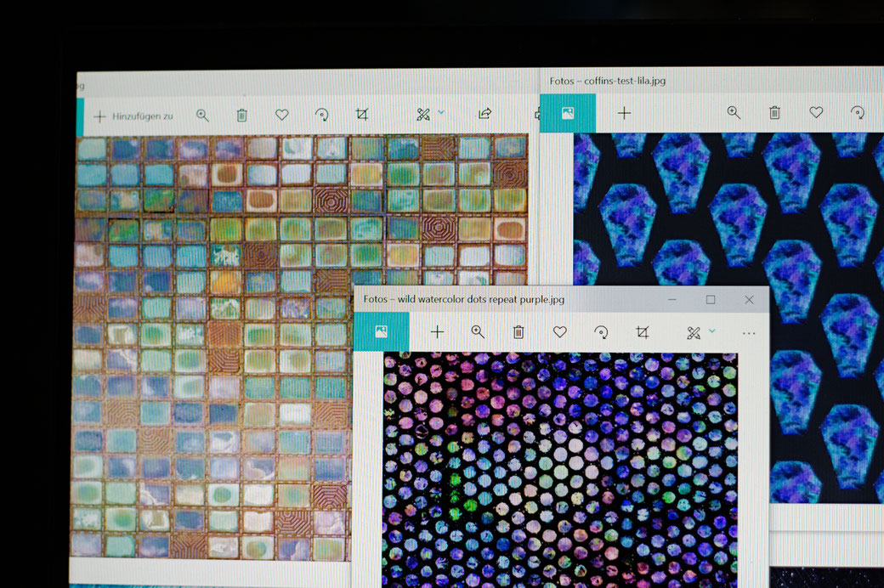Click the colorful tile pattern image
The image size is (884, 588).
[214, 347]
